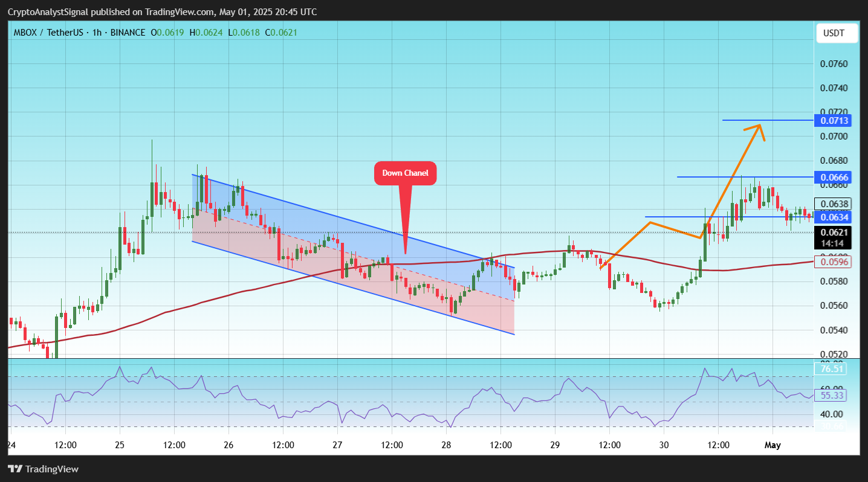868x482 pixels.
Task: Click the 0.0700 price axis tick
Action: [835, 137]
